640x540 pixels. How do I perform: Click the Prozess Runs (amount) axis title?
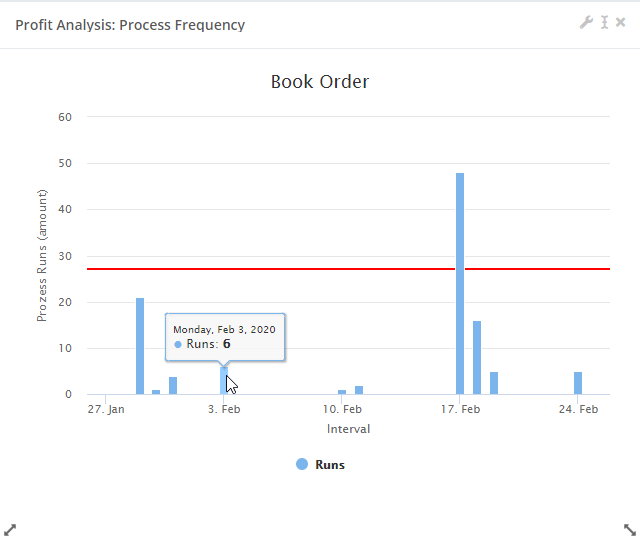[42, 256]
